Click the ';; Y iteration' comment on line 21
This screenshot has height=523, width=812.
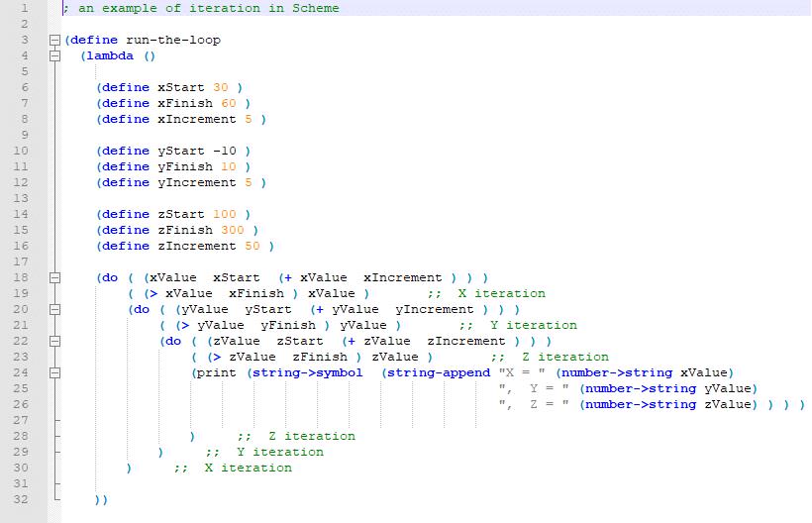tap(518, 325)
